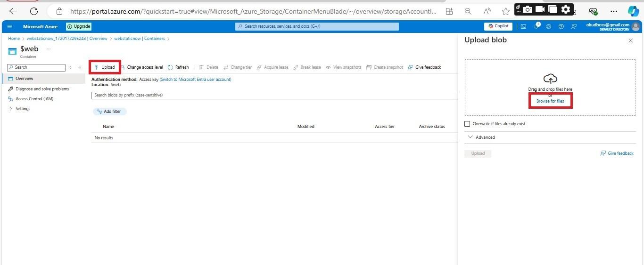Click the $web container icon
The image size is (644, 265).
tap(12, 51)
